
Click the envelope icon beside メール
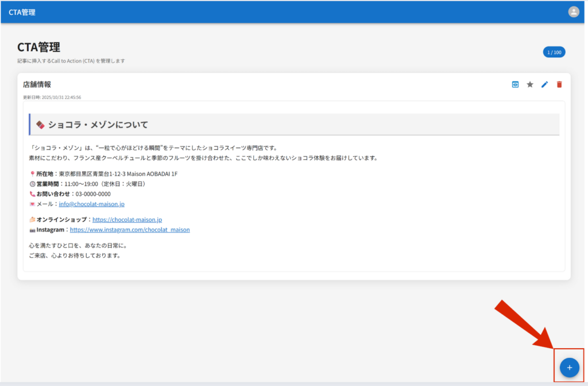tap(32, 204)
